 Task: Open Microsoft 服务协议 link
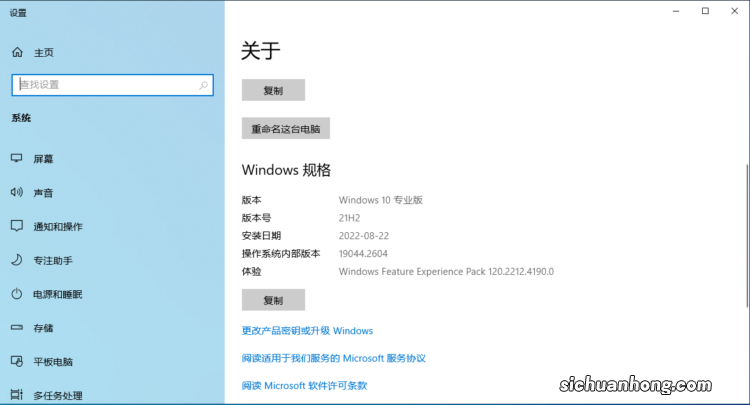333,358
